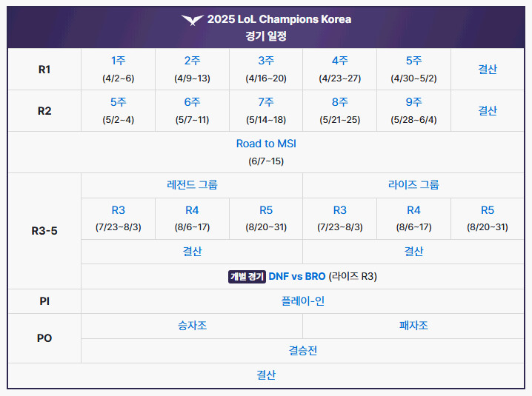Open the R1 결산 summary link
Screen dimensions: 532x396
coord(487,69)
